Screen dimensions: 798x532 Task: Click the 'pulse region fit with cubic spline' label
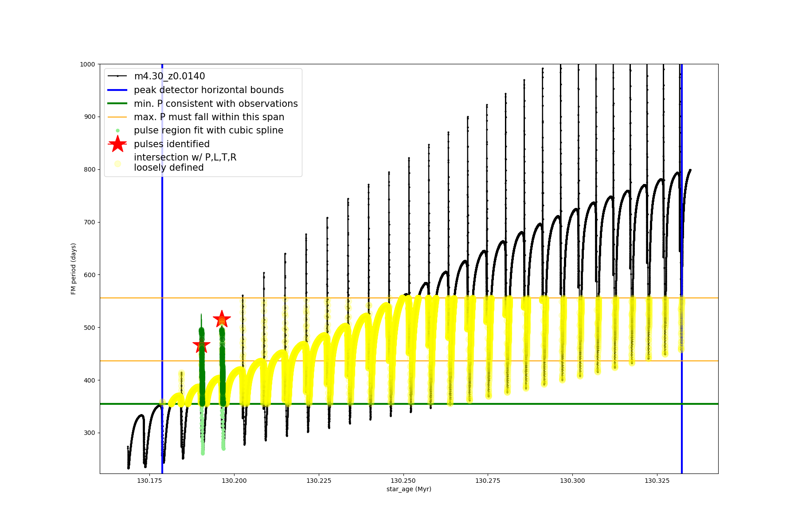point(208,130)
